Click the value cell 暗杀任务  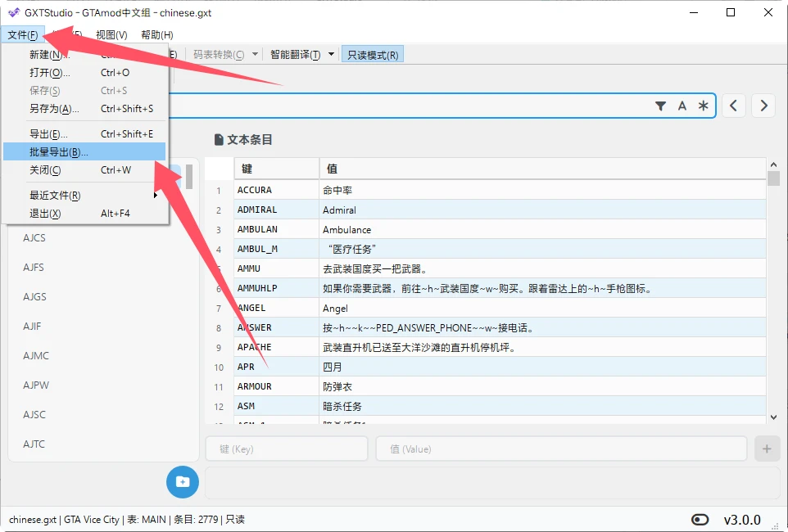point(543,406)
